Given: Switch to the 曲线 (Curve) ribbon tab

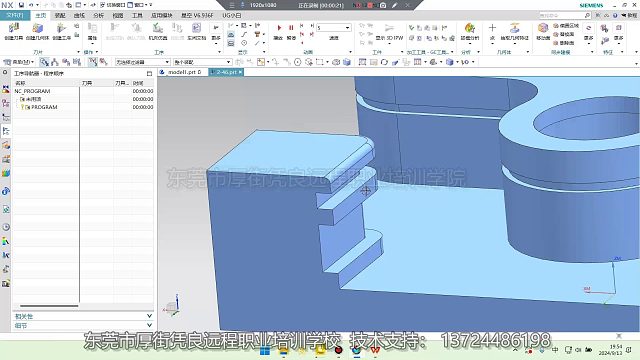Looking at the screenshot, I should click(x=79, y=16).
